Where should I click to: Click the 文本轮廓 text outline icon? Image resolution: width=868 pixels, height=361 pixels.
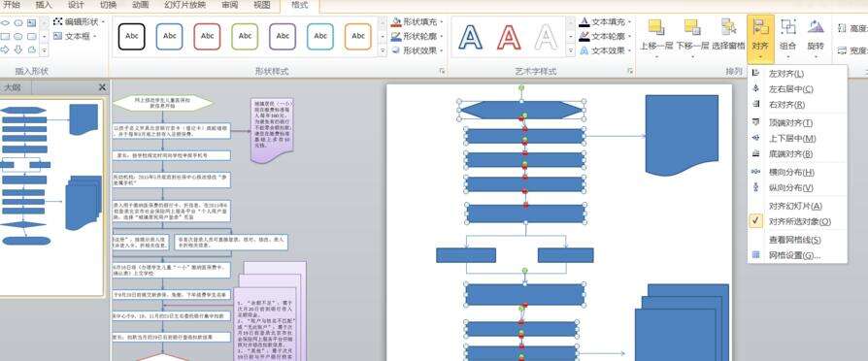584,36
